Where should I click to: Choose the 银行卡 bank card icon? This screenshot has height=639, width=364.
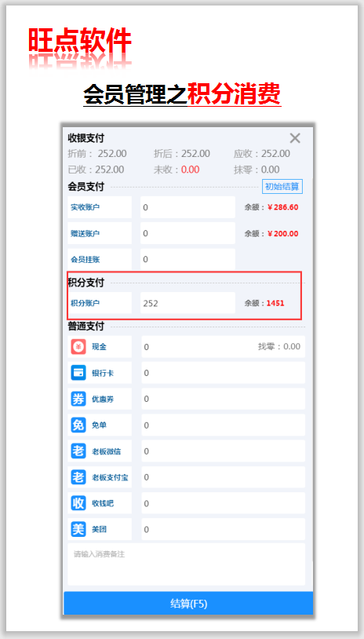pyautogui.click(x=78, y=373)
